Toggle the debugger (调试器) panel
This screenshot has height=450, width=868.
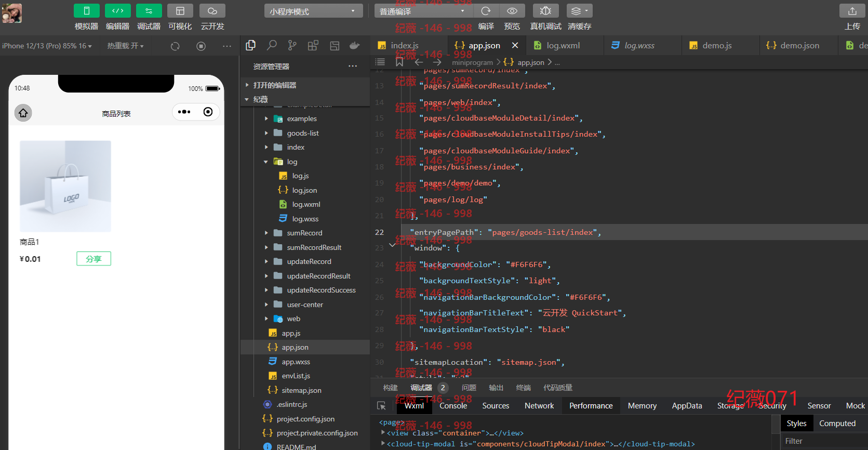pos(149,11)
